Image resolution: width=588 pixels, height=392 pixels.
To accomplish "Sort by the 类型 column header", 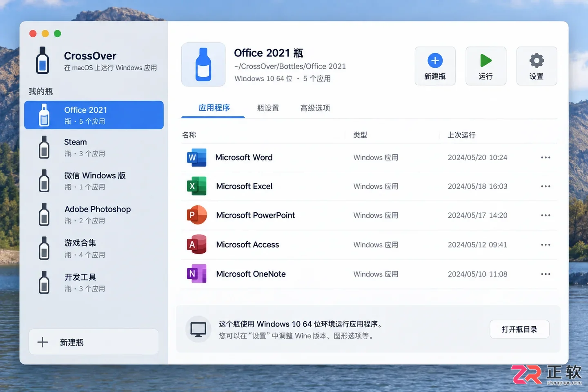I will pyautogui.click(x=360, y=135).
